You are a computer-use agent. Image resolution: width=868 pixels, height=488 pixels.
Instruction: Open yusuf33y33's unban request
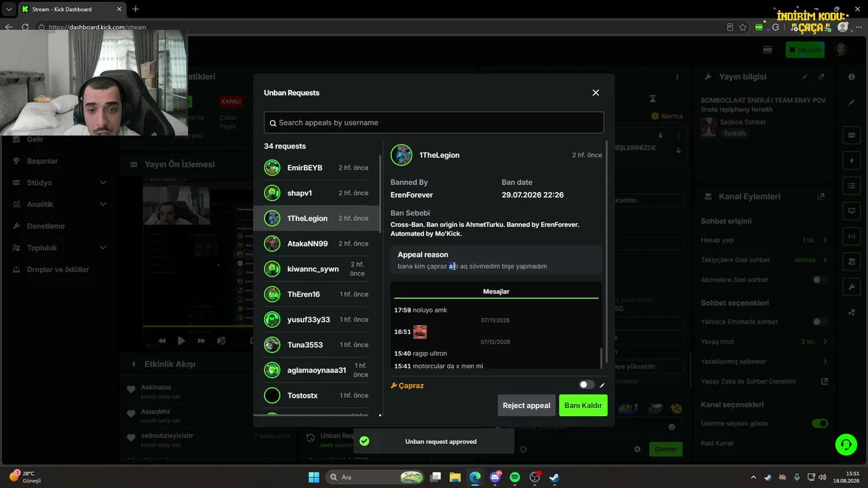[x=316, y=319]
